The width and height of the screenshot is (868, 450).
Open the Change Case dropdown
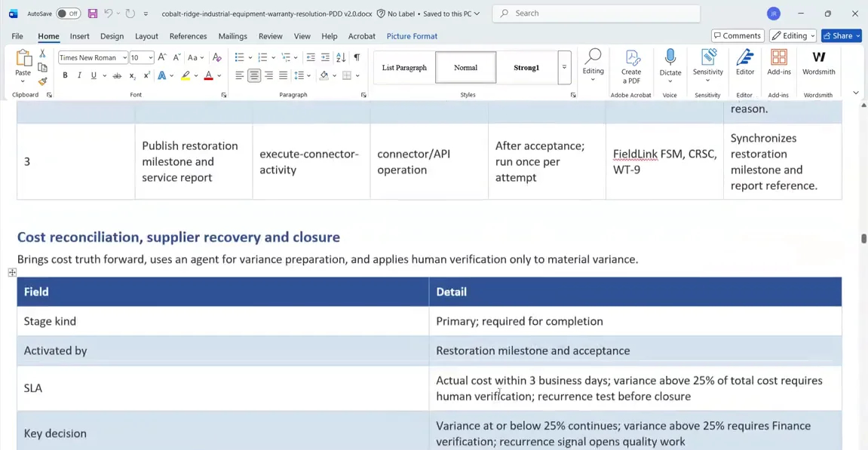pos(195,57)
